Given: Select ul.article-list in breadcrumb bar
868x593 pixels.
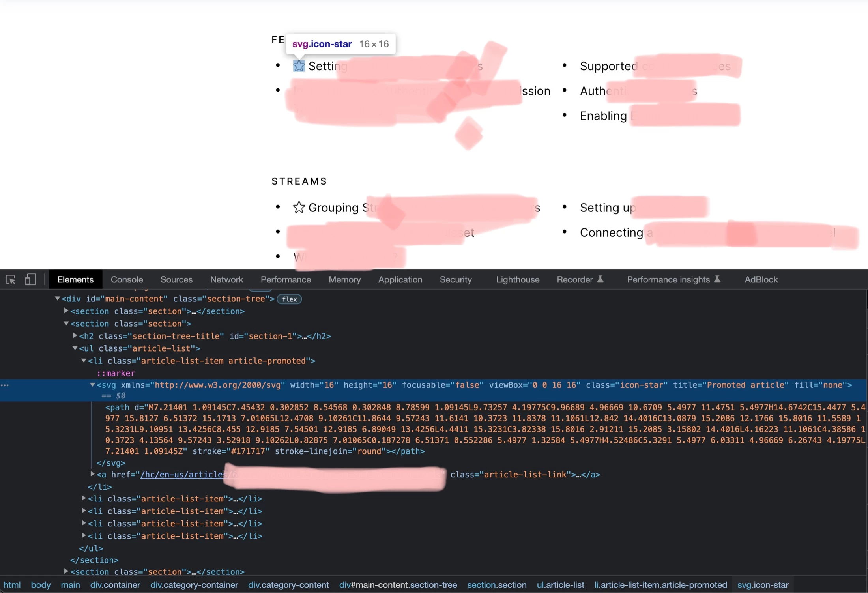Looking at the screenshot, I should pos(560,585).
